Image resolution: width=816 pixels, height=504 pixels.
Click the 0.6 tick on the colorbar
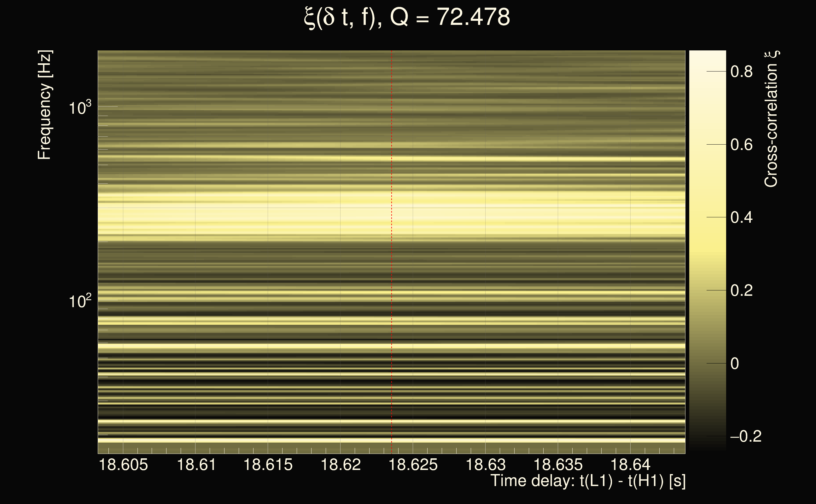coord(741,145)
